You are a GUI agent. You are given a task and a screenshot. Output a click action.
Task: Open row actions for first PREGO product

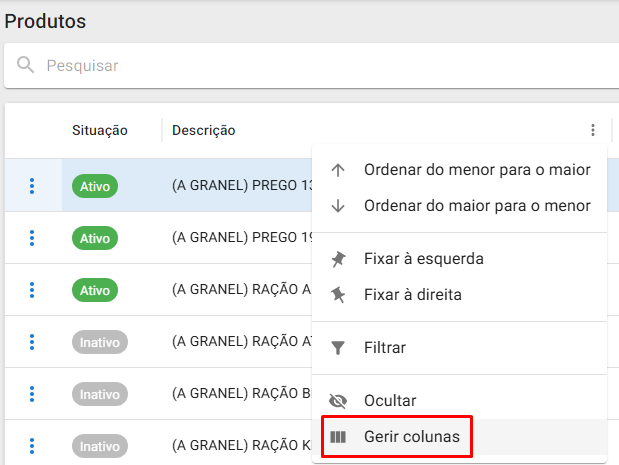point(32,185)
